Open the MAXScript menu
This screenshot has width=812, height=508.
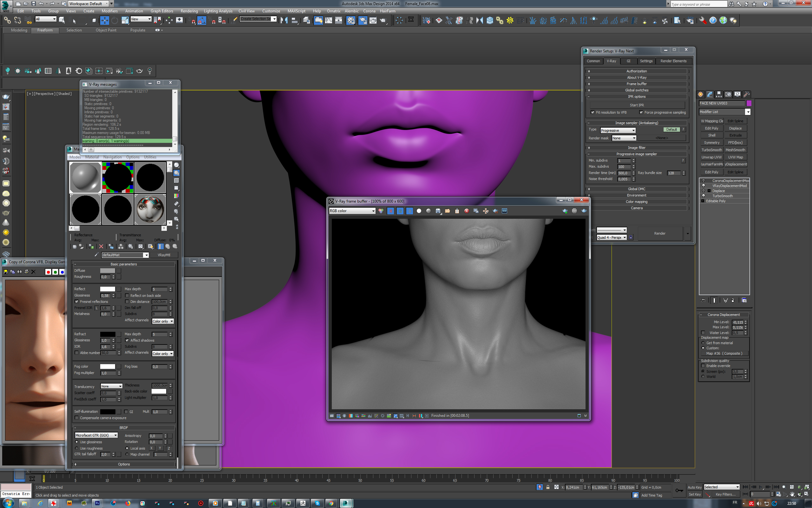point(296,11)
